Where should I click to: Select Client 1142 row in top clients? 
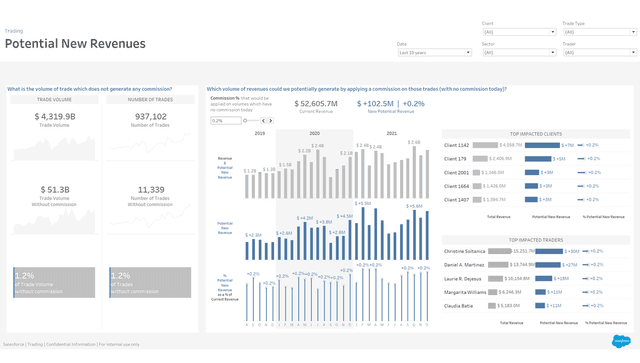[x=536, y=145]
